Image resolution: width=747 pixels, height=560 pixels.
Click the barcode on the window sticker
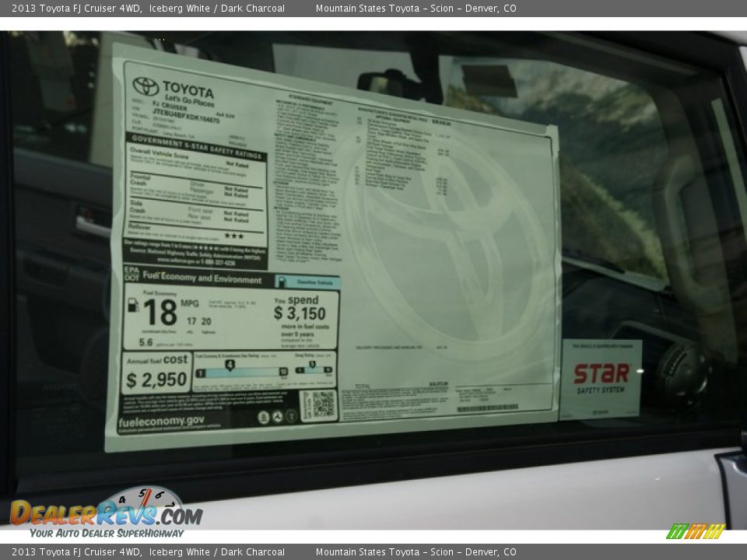487,408
